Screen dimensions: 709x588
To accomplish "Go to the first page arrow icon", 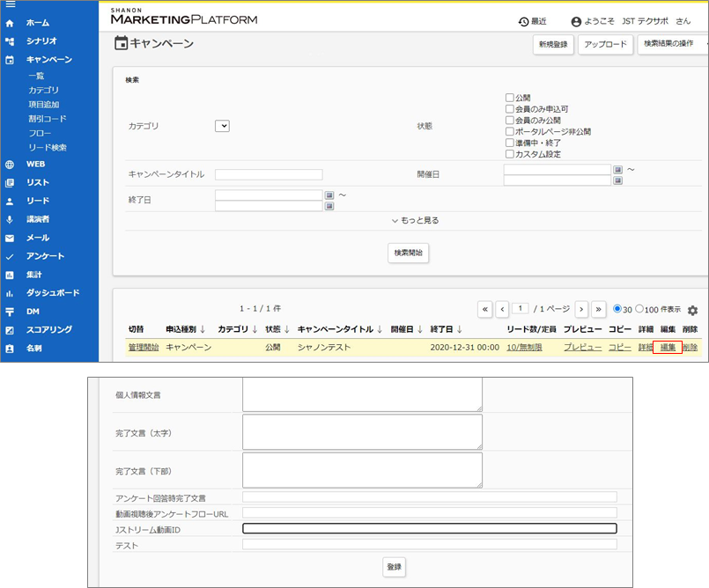I will [x=485, y=309].
